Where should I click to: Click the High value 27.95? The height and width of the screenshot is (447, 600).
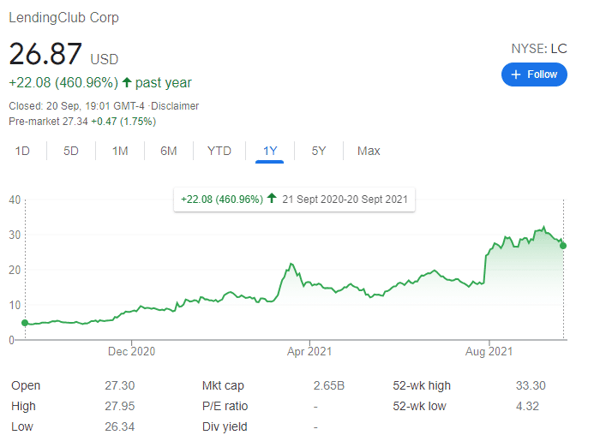[x=120, y=406]
